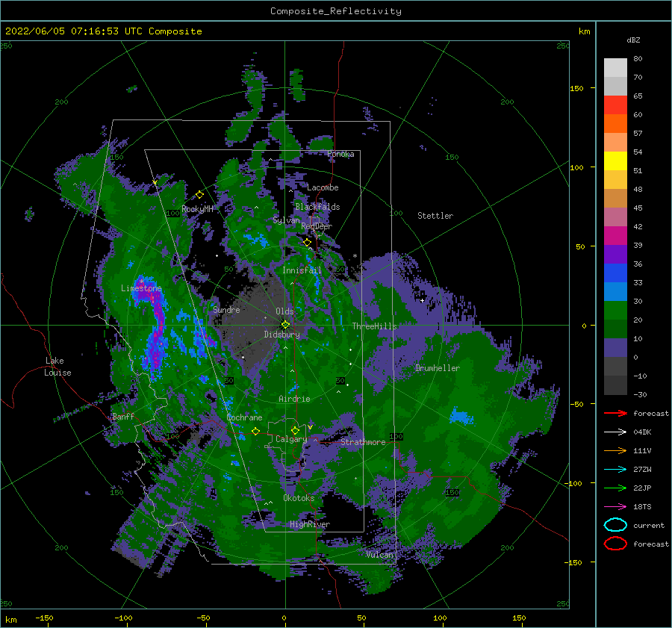Click the Sundre label
Viewport: 672px width, 628px height.
point(226,309)
